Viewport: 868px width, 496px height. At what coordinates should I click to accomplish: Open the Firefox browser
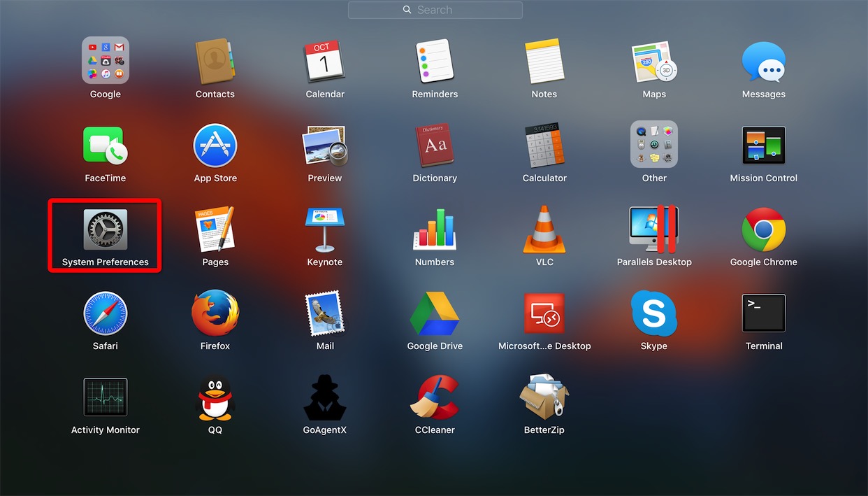215,313
